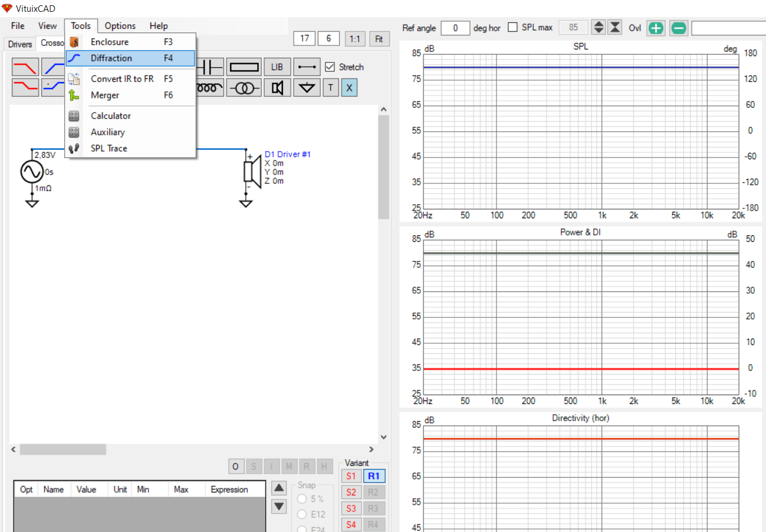Insert an inductor coil component
This screenshot has width=766, height=532.
[210, 88]
